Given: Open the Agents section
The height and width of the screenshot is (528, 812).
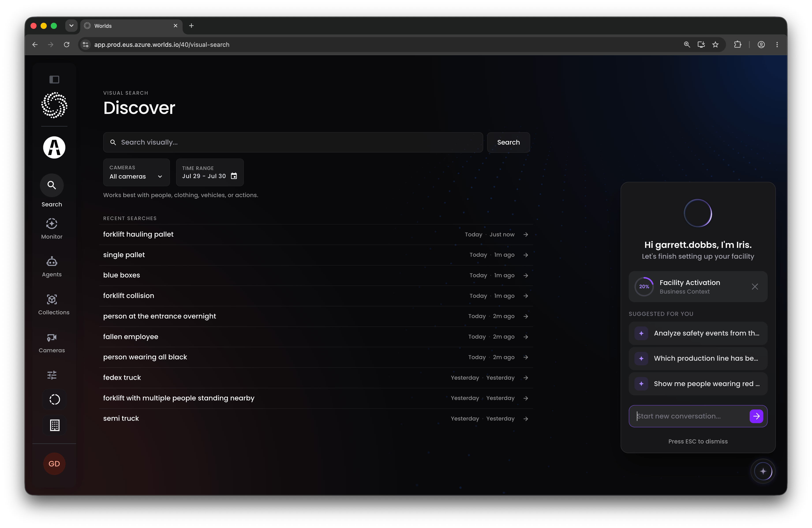Looking at the screenshot, I should [52, 267].
